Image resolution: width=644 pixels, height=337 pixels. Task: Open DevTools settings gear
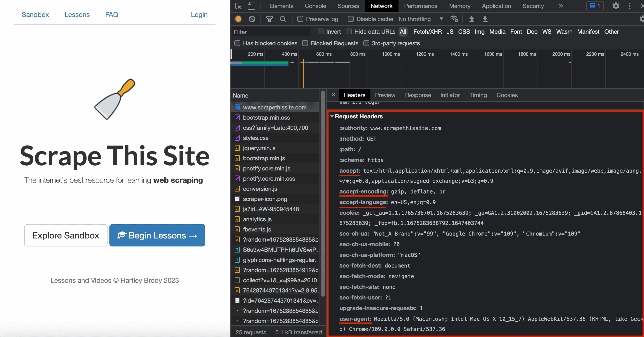pyautogui.click(x=616, y=6)
